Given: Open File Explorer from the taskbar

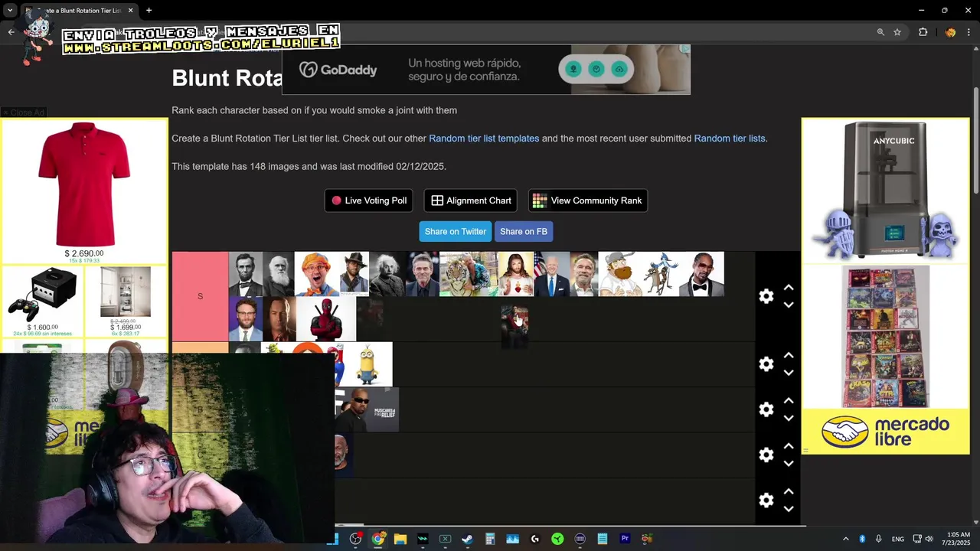Looking at the screenshot, I should point(400,539).
